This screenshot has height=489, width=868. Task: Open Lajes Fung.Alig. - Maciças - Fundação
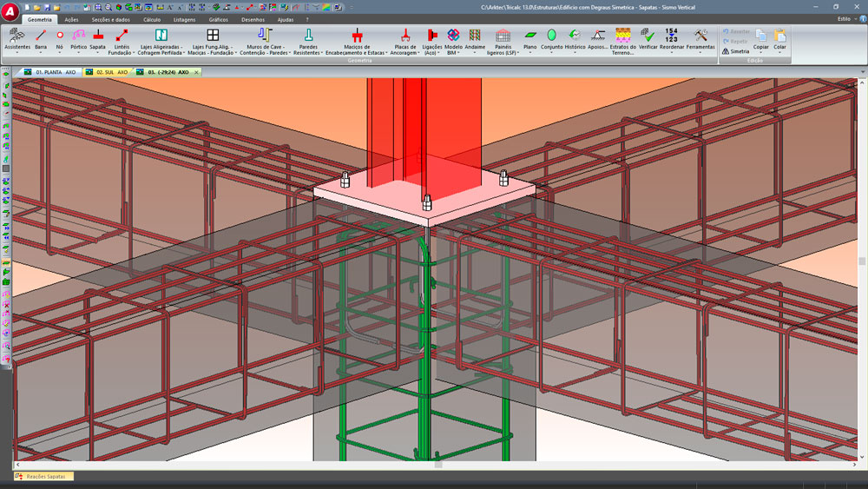tap(213, 42)
